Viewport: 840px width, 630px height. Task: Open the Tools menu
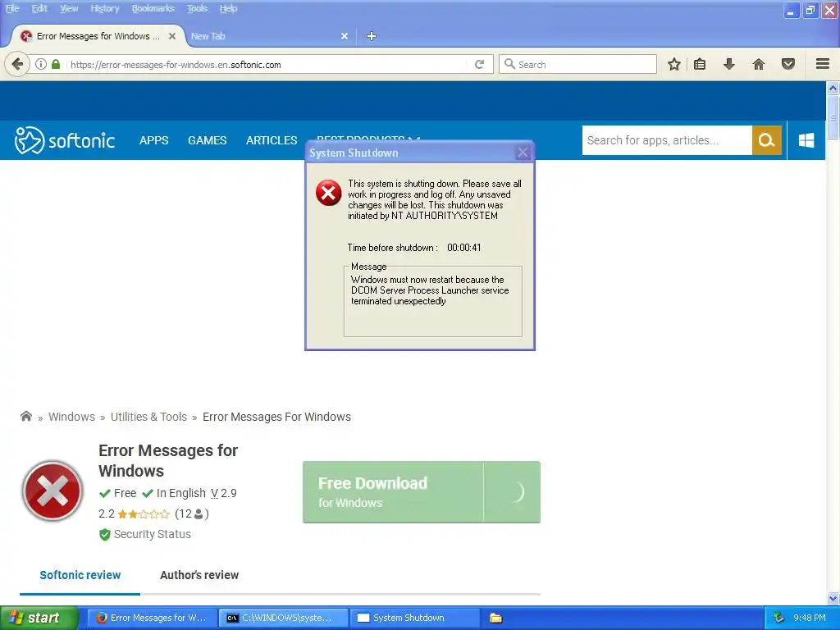pyautogui.click(x=197, y=8)
